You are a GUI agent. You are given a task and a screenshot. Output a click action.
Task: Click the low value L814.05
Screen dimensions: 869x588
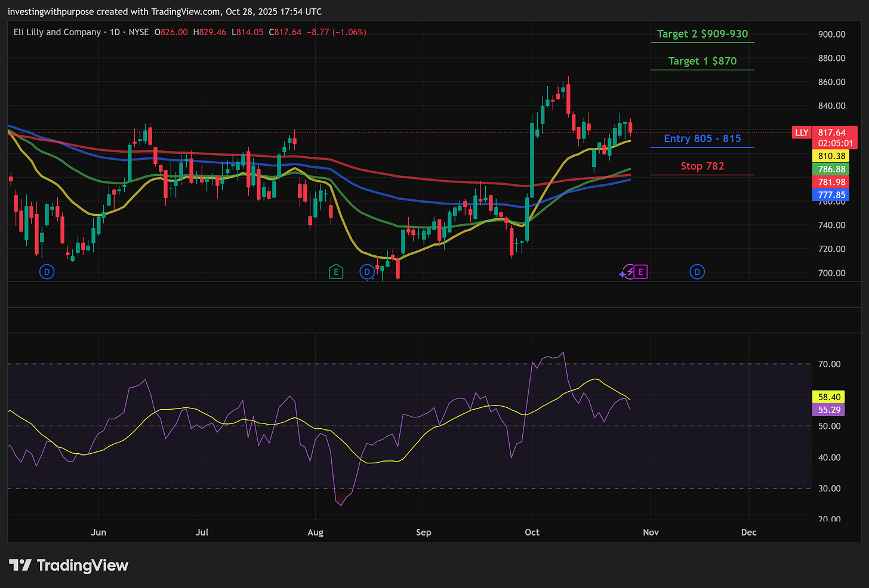(247, 32)
